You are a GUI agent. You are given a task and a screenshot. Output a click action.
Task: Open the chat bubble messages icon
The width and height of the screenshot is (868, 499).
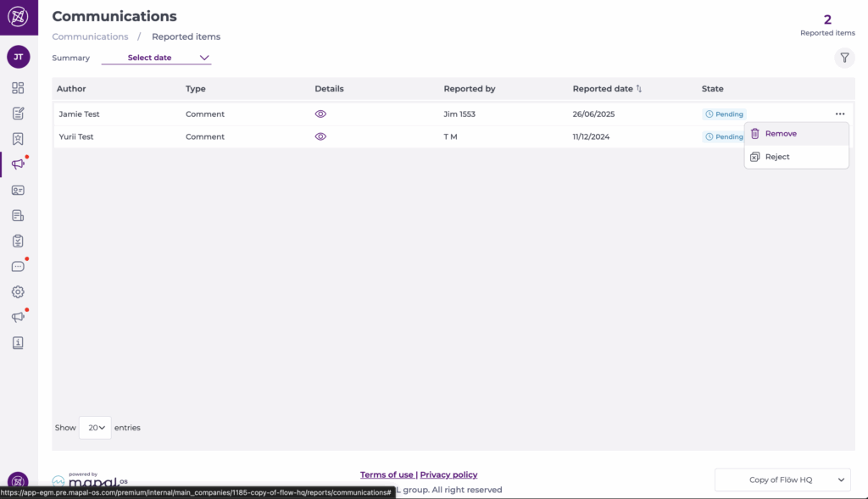[18, 267]
